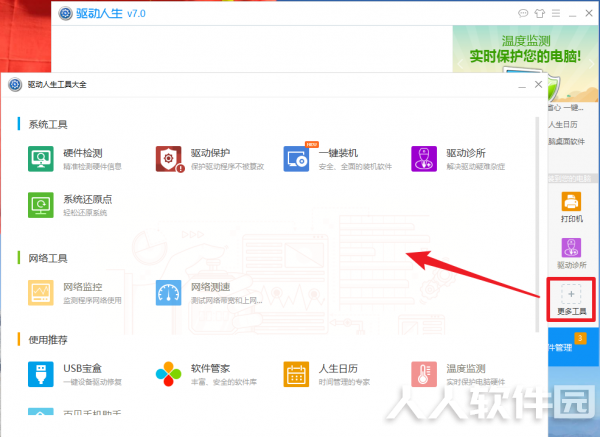Image resolution: width=600 pixels, height=437 pixels.
Task: Close the 驱动人生工具大全 tools window
Action: pos(538,84)
